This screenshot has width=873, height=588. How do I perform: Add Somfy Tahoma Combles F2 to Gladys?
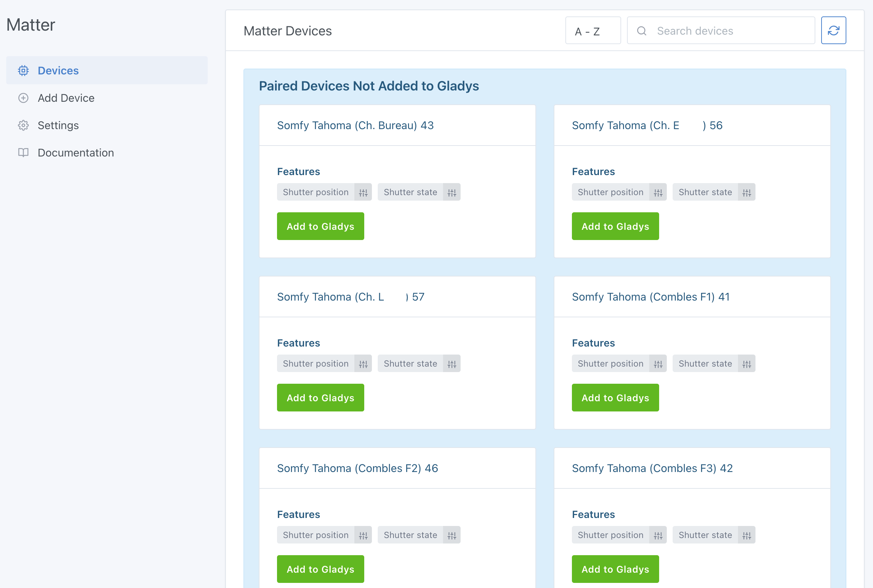pyautogui.click(x=320, y=569)
